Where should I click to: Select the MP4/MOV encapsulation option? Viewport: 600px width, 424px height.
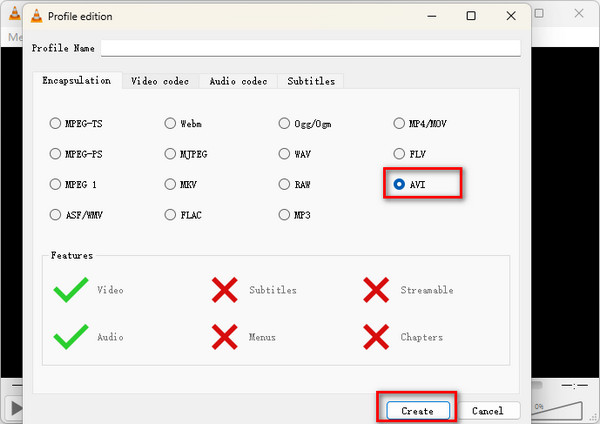400,124
